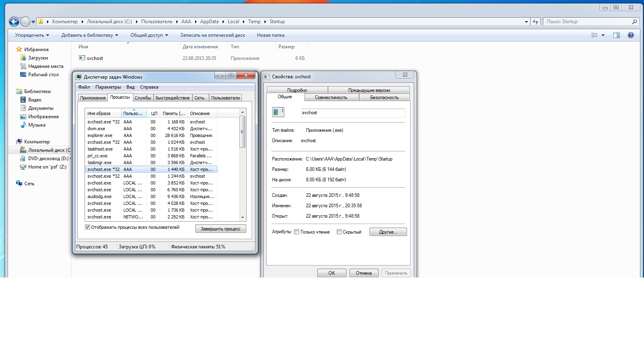Check the 'Скрытый' attribute checkbox

339,232
